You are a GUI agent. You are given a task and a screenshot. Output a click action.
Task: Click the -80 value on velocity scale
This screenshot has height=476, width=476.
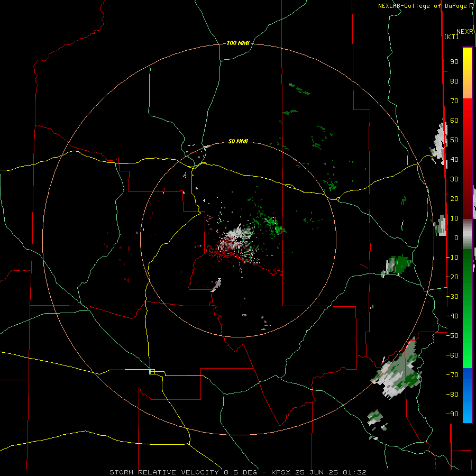(452, 395)
